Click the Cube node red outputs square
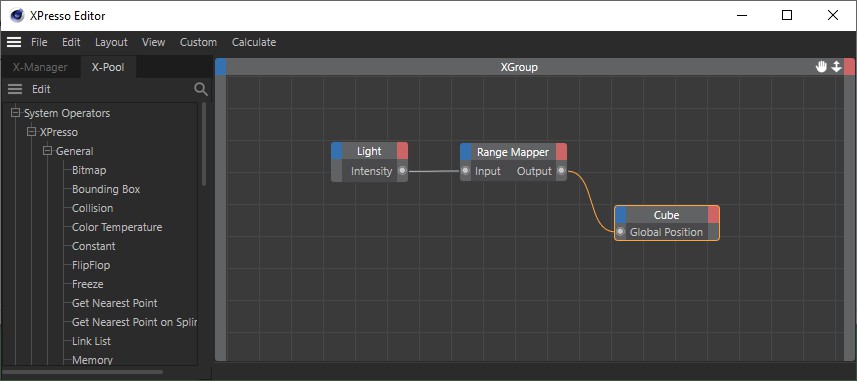This screenshot has width=857, height=381. click(x=713, y=215)
